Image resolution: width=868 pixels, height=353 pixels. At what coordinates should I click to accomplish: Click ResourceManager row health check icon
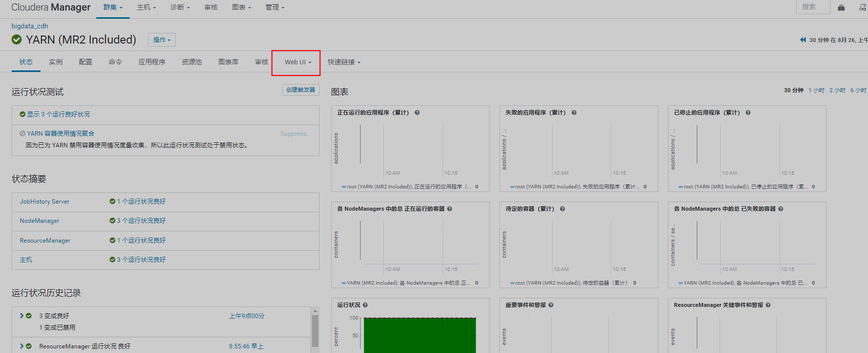(112, 241)
